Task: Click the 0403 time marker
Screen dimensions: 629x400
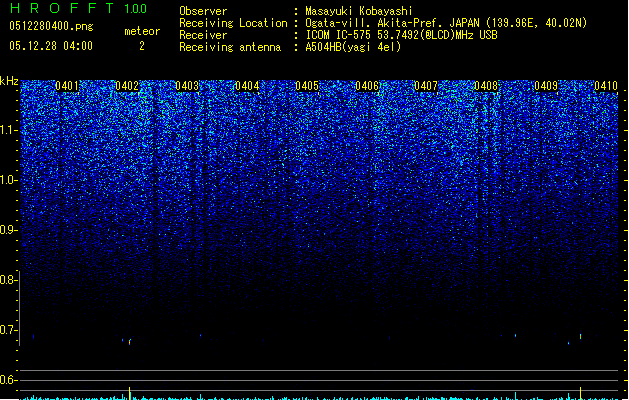Action: pos(187,86)
